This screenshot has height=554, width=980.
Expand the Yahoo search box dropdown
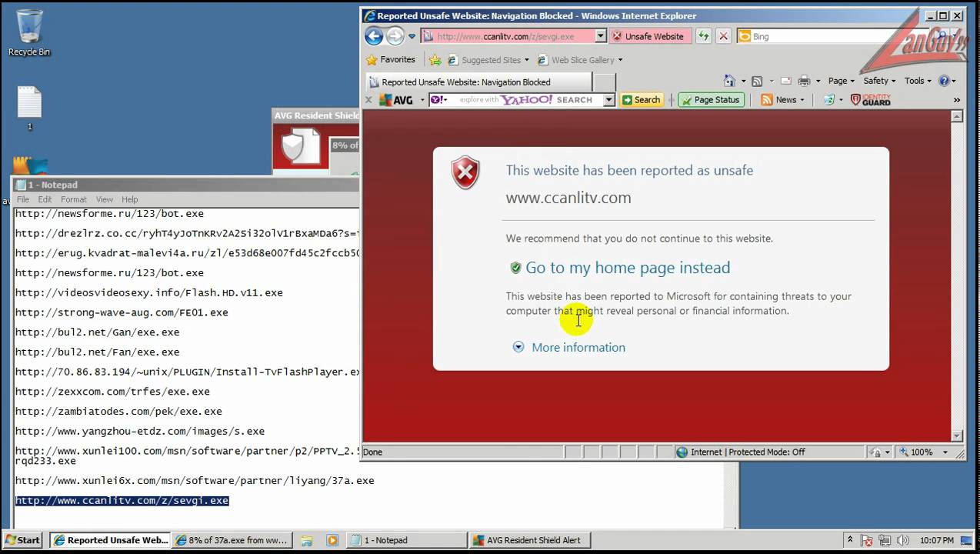coord(609,100)
